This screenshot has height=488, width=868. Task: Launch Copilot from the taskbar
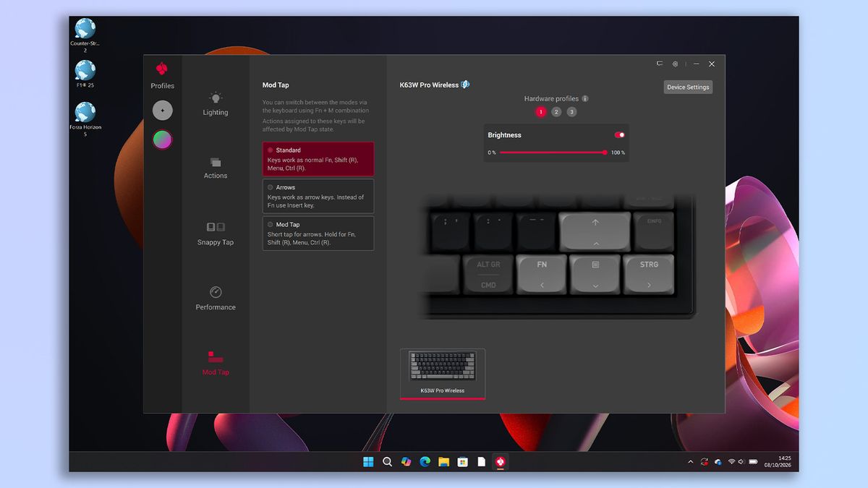[406, 462]
